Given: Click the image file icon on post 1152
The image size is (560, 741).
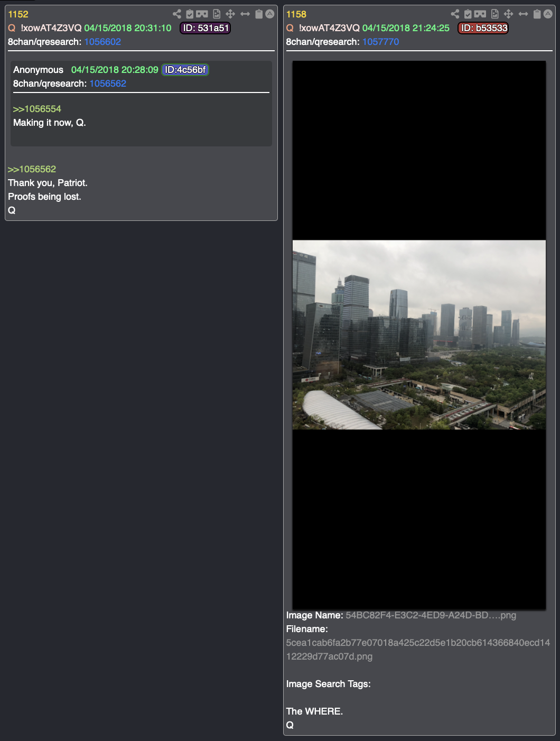Looking at the screenshot, I should point(217,14).
